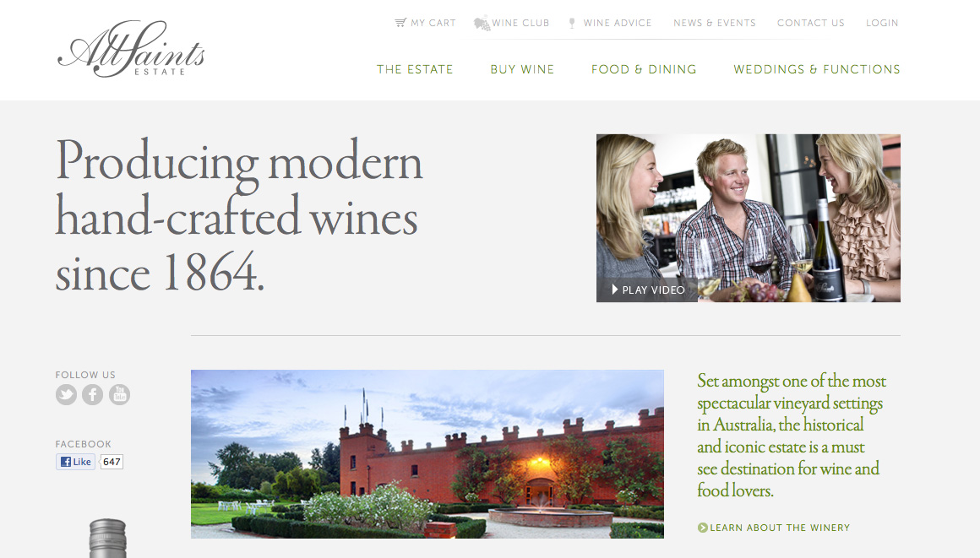Open the Contact Us page
This screenshot has width=980, height=558.
coord(811,23)
